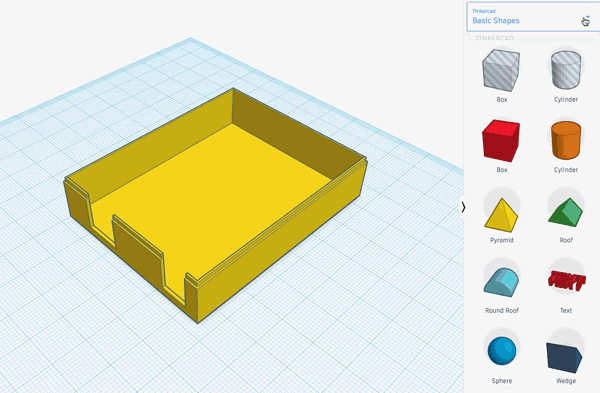600x393 pixels.
Task: Open the Basic Shapes dropdown
Action: coord(533,17)
